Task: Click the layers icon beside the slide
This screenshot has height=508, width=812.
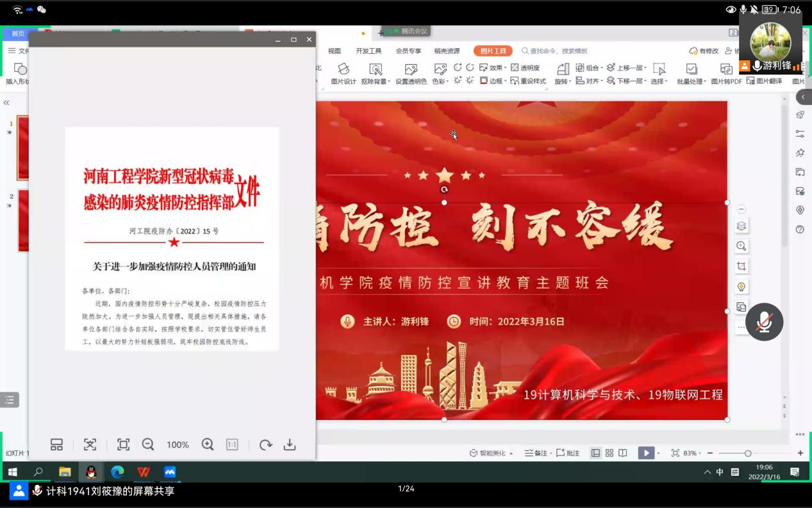Action: (742, 226)
